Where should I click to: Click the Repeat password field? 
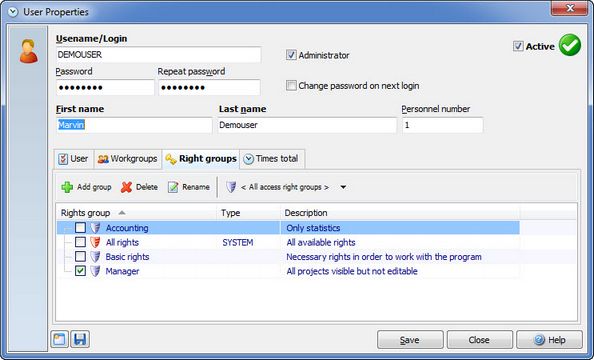coord(209,87)
